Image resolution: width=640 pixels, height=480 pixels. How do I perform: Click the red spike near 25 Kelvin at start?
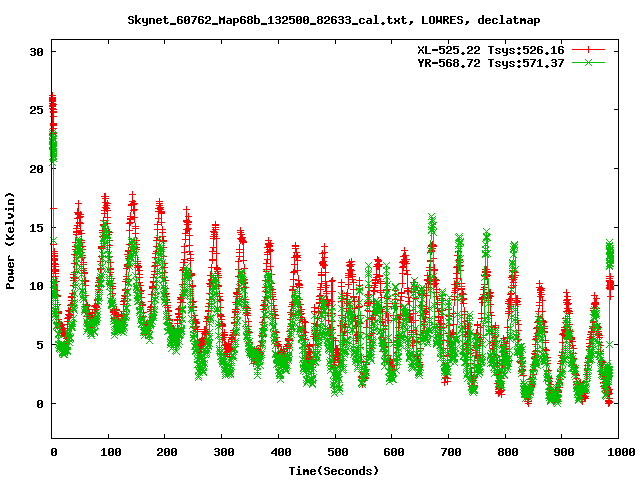[53, 110]
